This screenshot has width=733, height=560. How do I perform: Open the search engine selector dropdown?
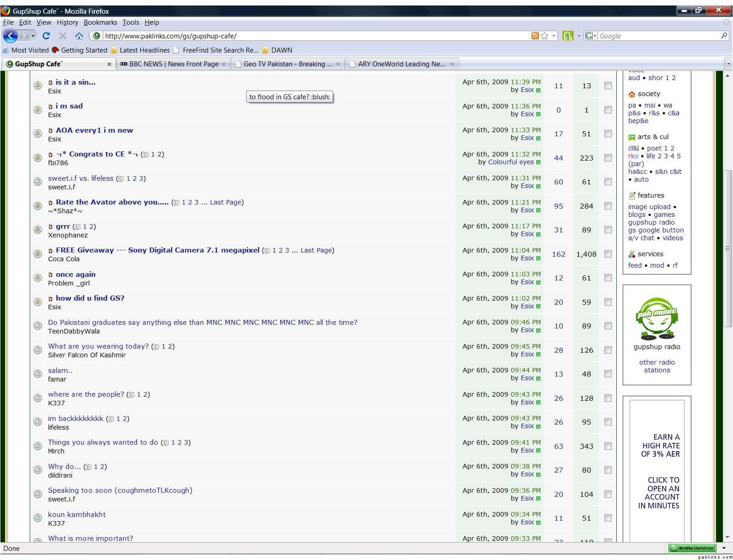click(590, 36)
